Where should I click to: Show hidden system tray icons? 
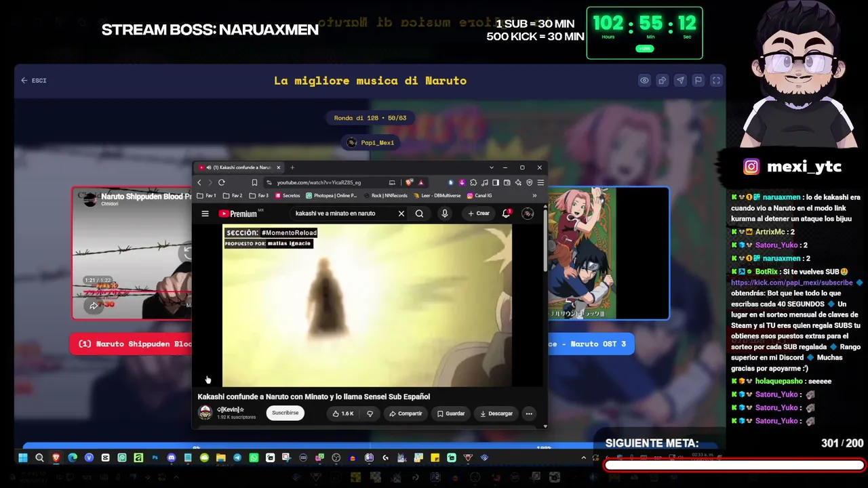point(583,457)
